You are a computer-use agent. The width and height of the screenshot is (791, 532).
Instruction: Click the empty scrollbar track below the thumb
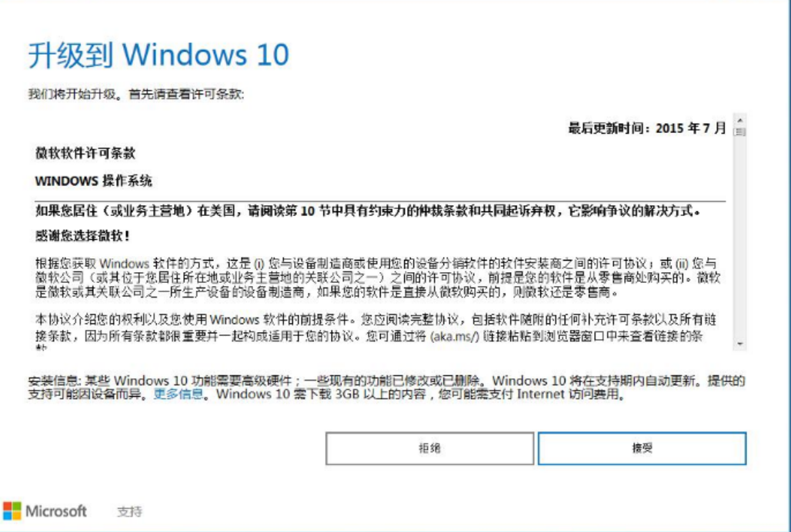tap(739, 237)
